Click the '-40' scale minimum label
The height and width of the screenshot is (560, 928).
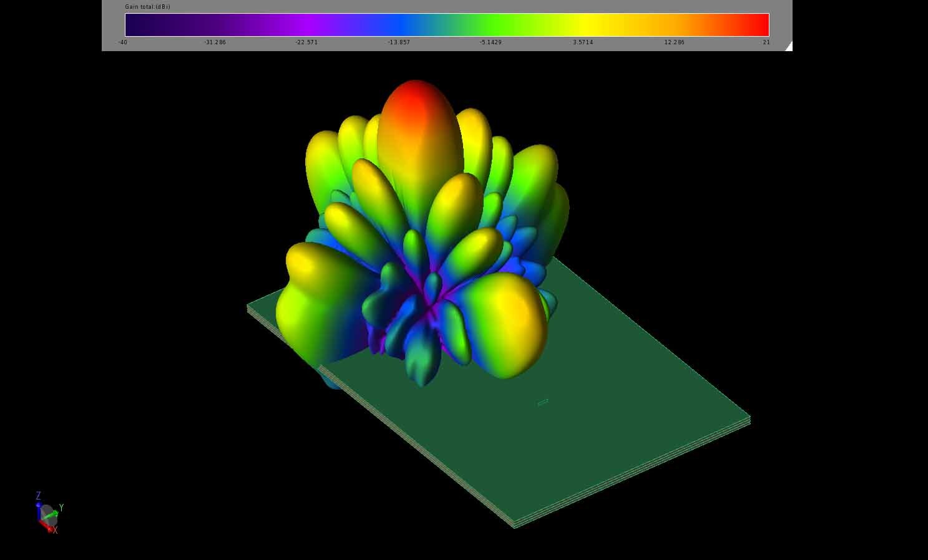point(123,42)
